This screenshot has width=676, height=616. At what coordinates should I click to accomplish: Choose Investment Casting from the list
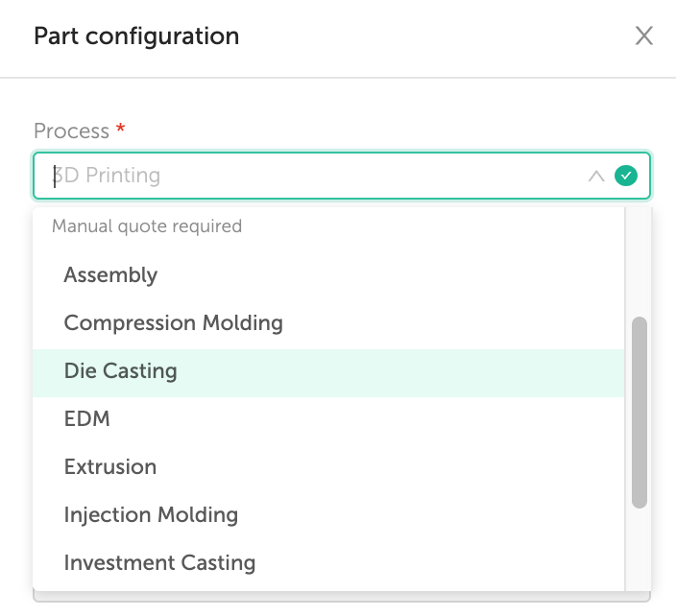point(328,562)
